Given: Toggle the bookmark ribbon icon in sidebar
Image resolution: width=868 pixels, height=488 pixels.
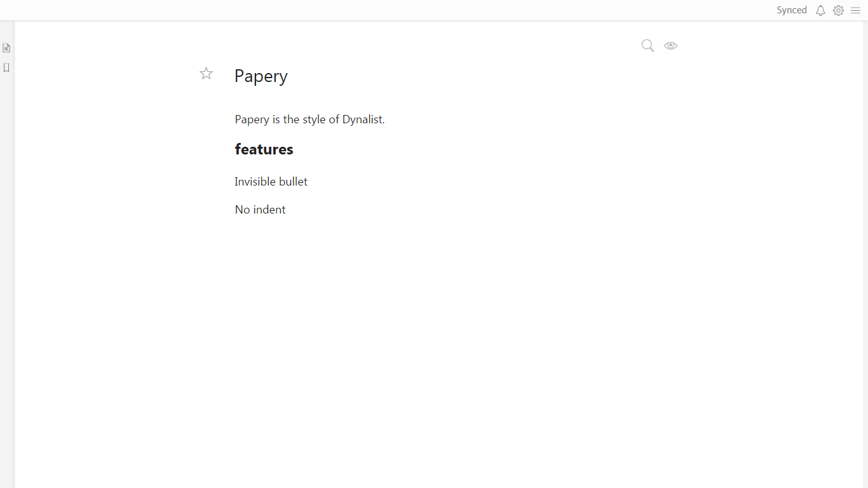Looking at the screenshot, I should (x=6, y=67).
